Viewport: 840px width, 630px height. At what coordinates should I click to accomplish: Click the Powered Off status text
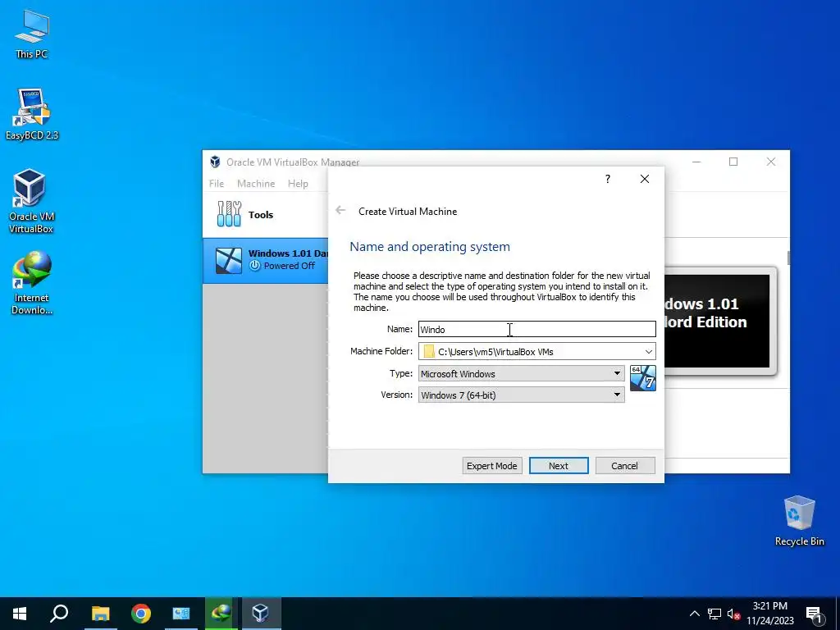[x=290, y=266]
